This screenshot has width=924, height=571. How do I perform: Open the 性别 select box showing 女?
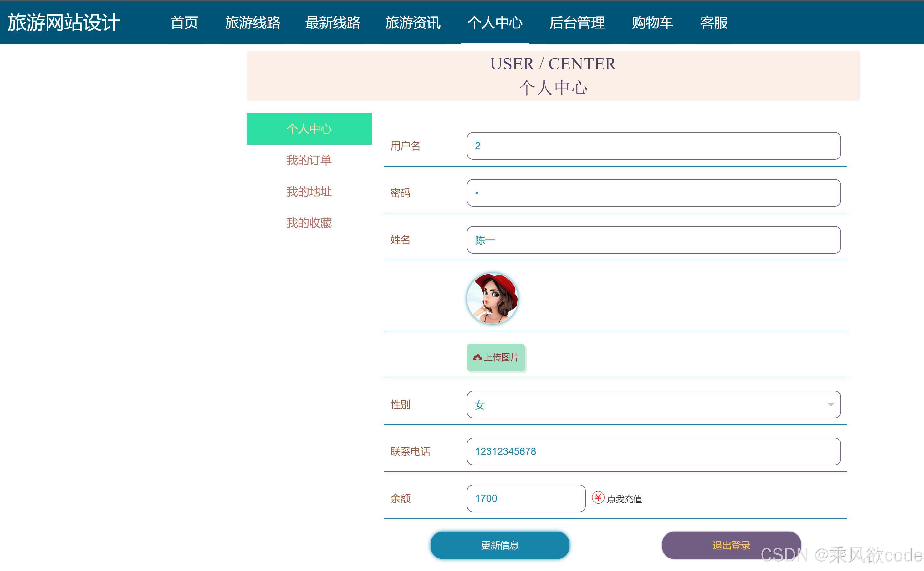642,404
